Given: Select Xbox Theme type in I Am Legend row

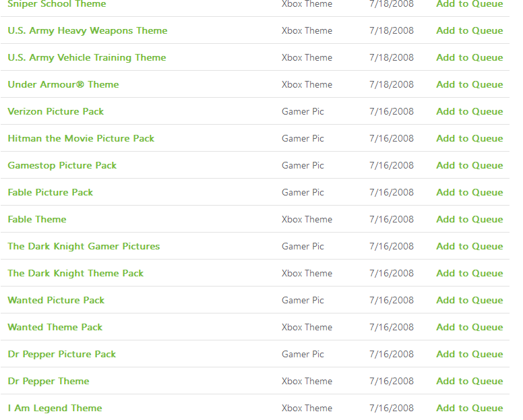Looking at the screenshot, I should tap(307, 409).
